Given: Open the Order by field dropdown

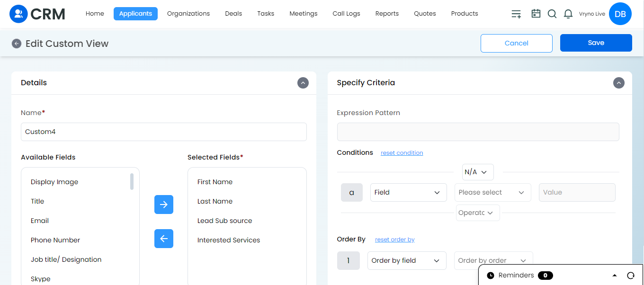Looking at the screenshot, I should (x=407, y=260).
